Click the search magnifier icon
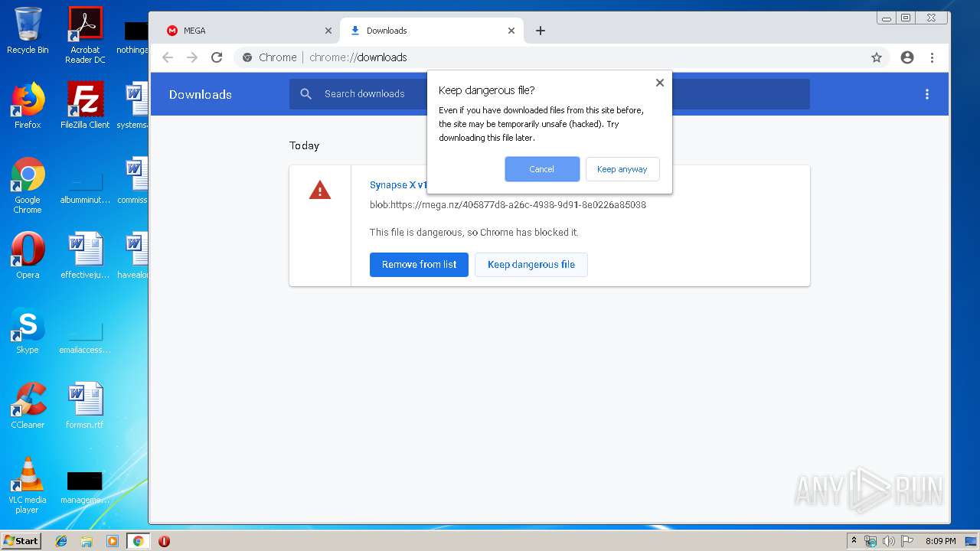 (306, 94)
